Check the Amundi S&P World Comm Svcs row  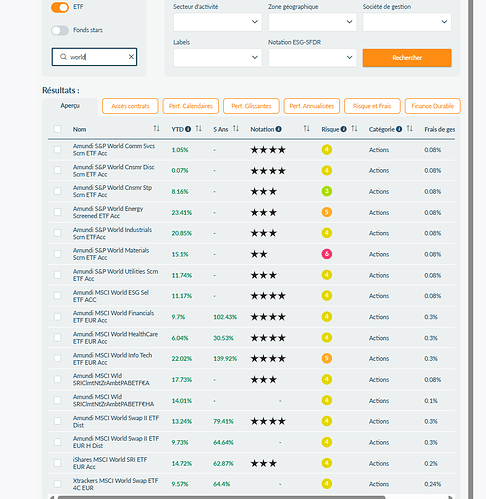point(58,150)
